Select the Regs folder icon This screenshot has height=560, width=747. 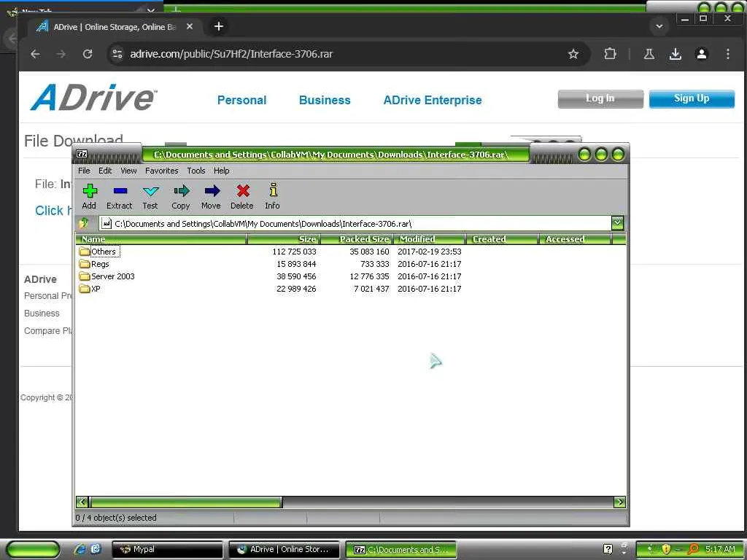pos(85,264)
